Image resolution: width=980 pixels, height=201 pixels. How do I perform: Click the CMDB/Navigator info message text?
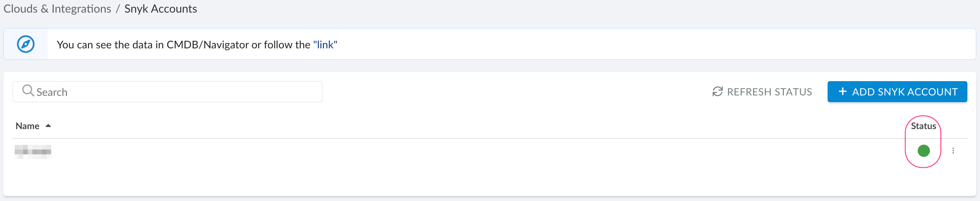tap(184, 45)
